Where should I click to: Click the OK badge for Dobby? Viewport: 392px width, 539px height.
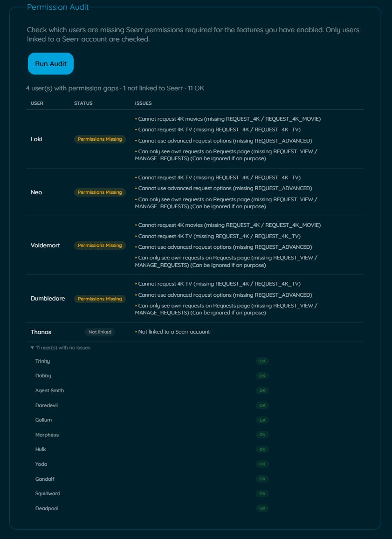point(262,376)
